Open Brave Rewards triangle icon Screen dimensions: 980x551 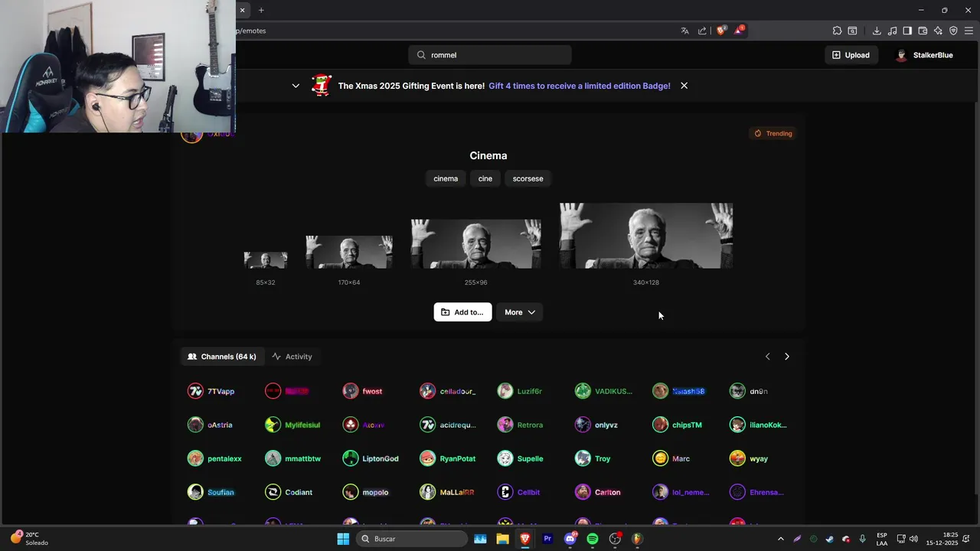pos(739,31)
